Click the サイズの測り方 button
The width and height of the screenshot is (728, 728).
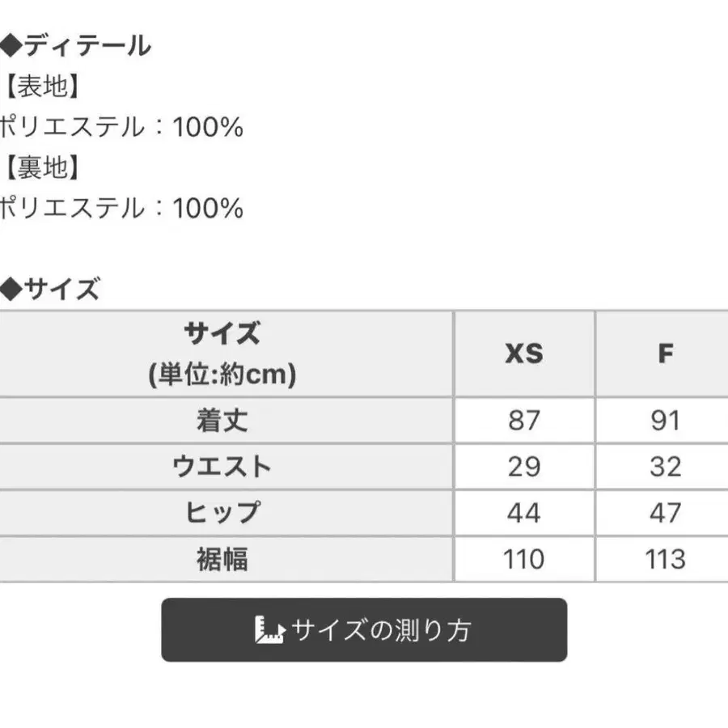click(364, 629)
